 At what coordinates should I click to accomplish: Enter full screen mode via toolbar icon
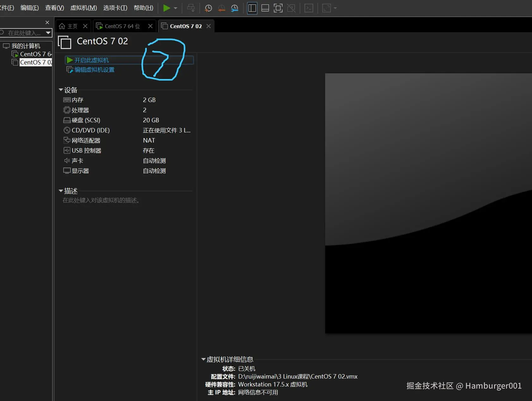[278, 8]
